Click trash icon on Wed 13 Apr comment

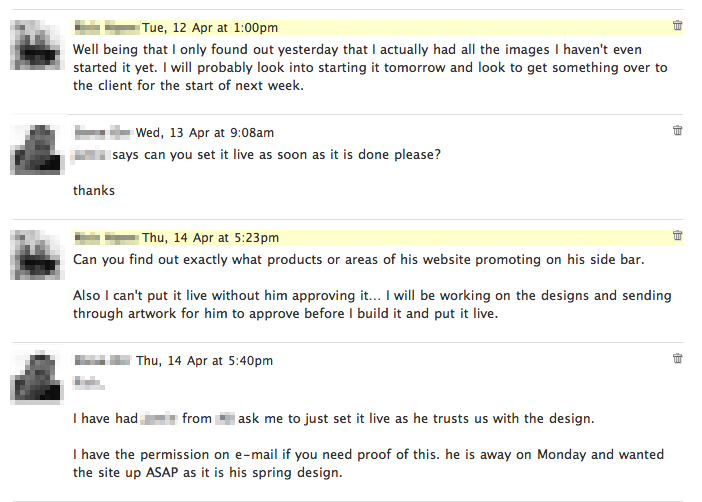click(x=678, y=131)
